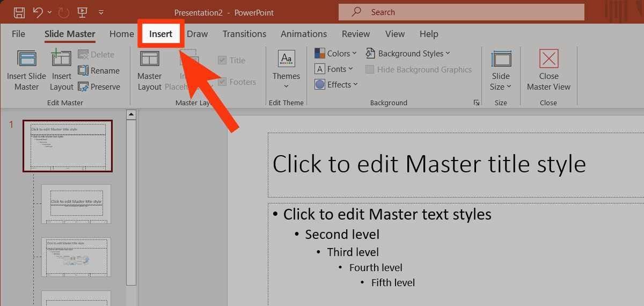Expand Background Styles dropdown
This screenshot has width=644, height=306.
click(408, 54)
